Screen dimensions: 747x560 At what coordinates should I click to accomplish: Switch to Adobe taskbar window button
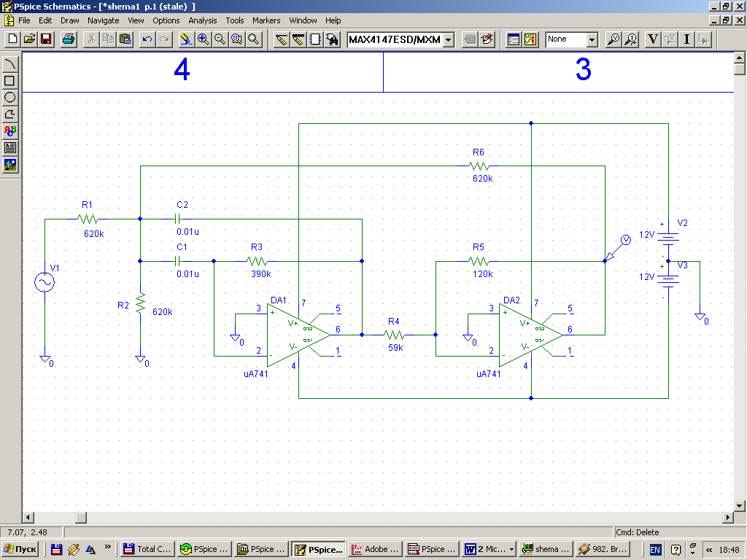[x=375, y=549]
